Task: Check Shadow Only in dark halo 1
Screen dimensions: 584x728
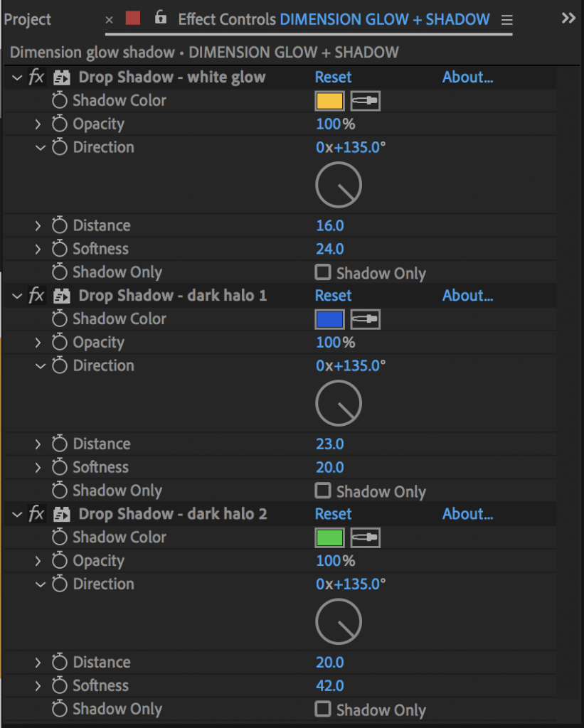Action: [323, 491]
